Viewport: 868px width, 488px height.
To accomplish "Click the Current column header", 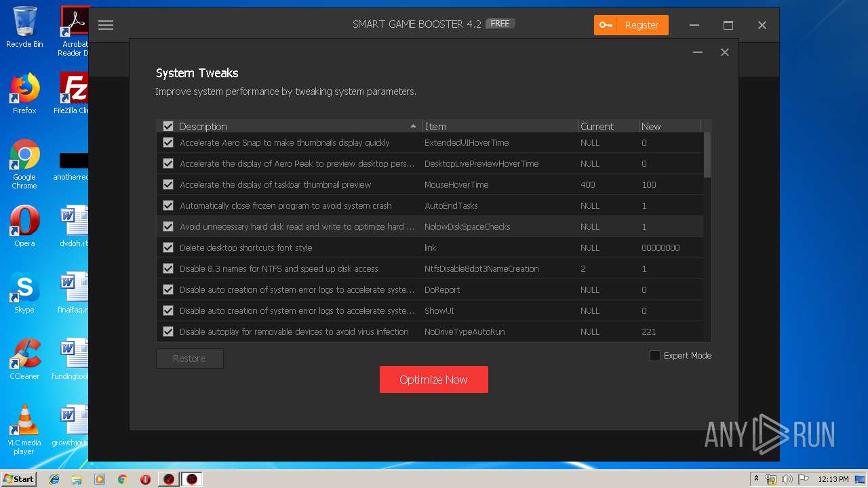I will pyautogui.click(x=608, y=127).
